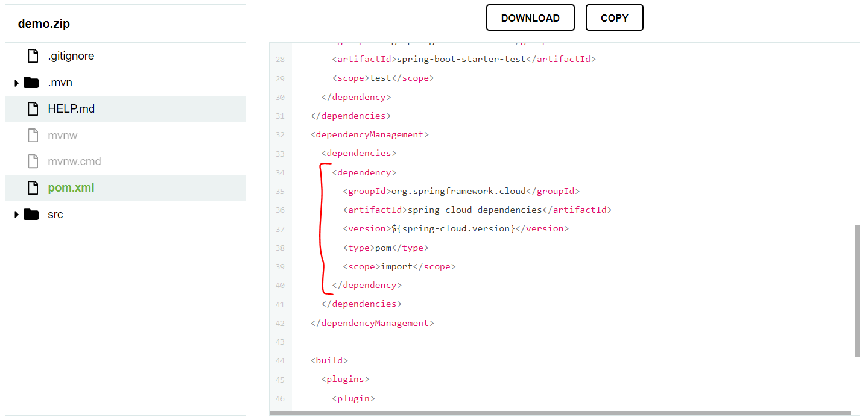Click spring-cloud-dependencies artifactId text
The height and width of the screenshot is (420, 868).
pyautogui.click(x=475, y=210)
